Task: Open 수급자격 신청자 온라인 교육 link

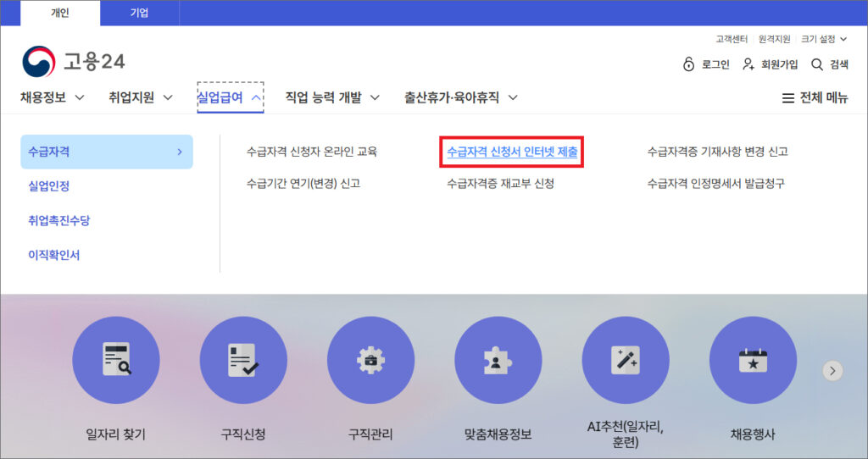Action: [x=311, y=152]
